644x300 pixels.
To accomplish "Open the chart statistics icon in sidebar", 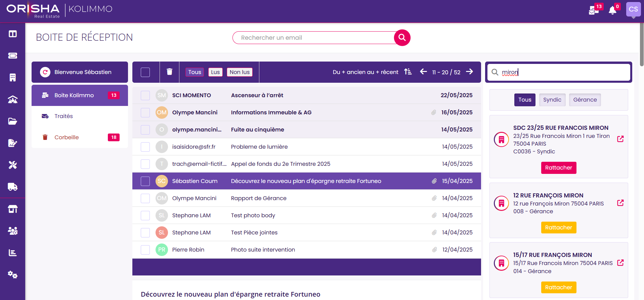I will pyautogui.click(x=13, y=253).
